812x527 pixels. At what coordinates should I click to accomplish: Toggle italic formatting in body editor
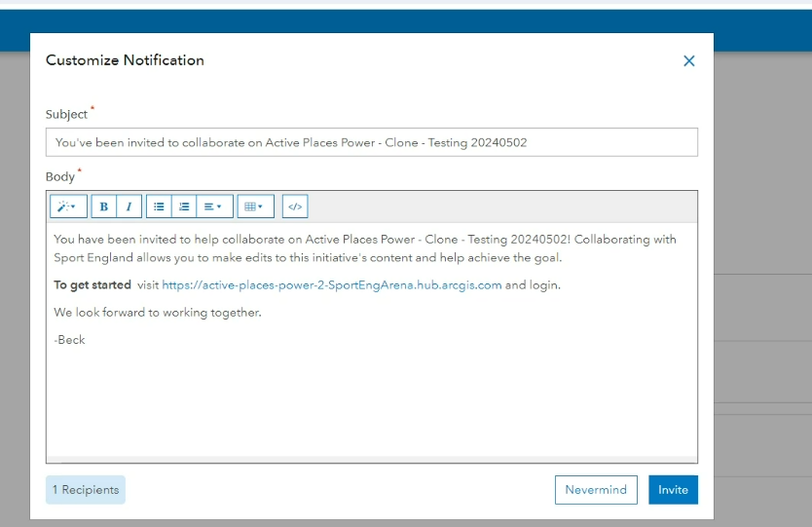(x=129, y=207)
